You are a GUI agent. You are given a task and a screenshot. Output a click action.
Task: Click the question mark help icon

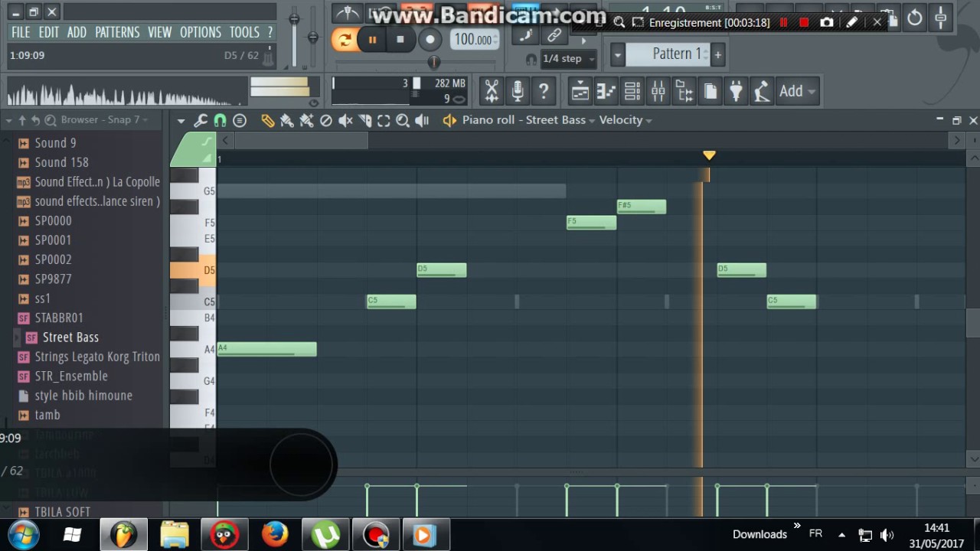[x=544, y=91]
